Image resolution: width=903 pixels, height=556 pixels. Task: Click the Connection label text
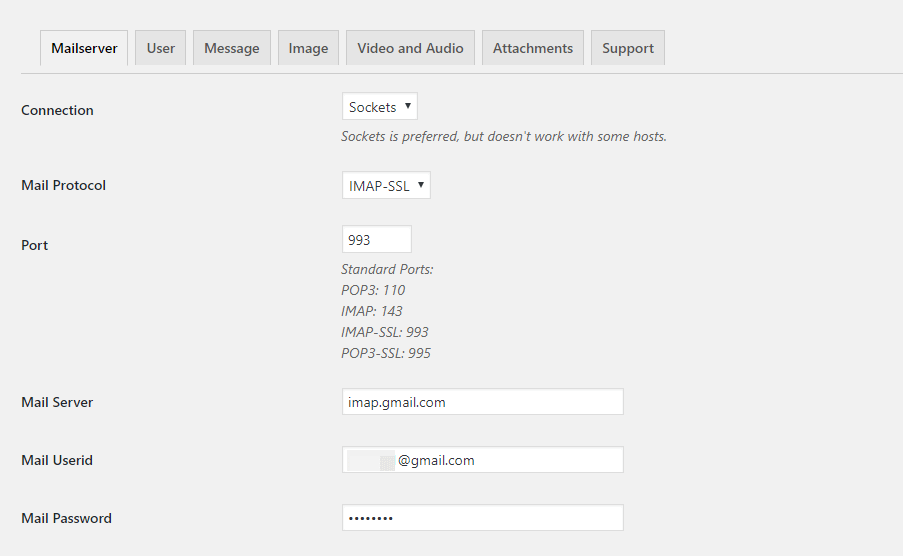(57, 110)
